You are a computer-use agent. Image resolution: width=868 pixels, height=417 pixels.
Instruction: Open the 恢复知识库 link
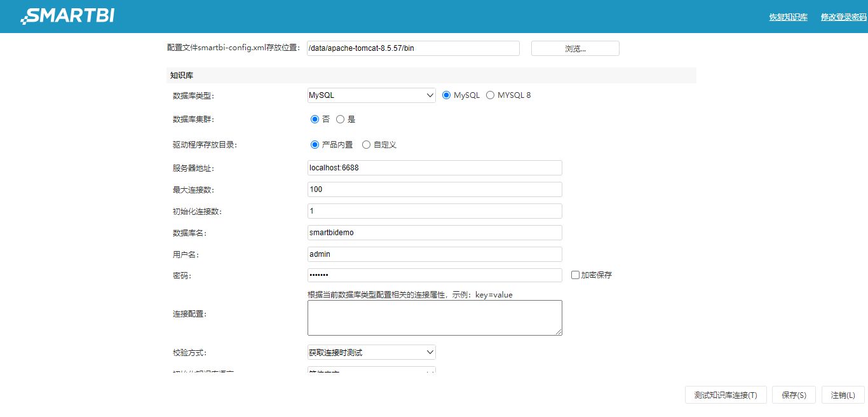click(788, 17)
